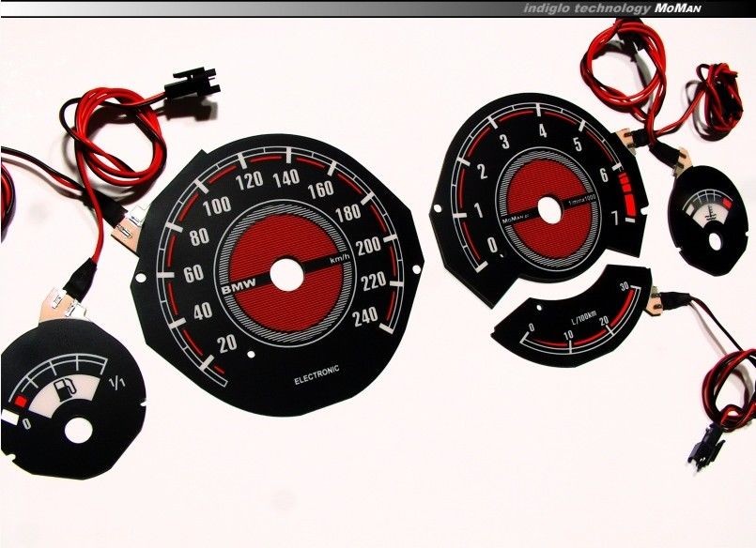Click the 'L/100km' label on consumption gauge
The image size is (756, 548).
point(583,317)
